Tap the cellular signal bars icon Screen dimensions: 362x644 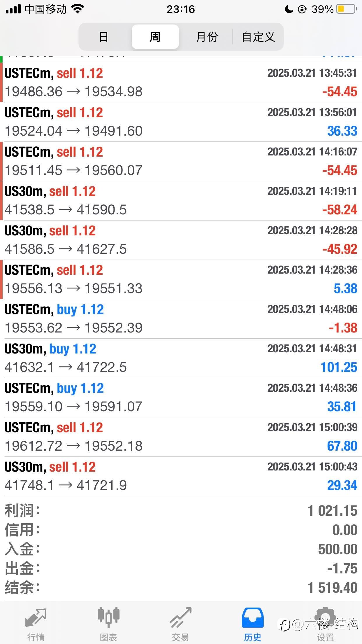13,9
